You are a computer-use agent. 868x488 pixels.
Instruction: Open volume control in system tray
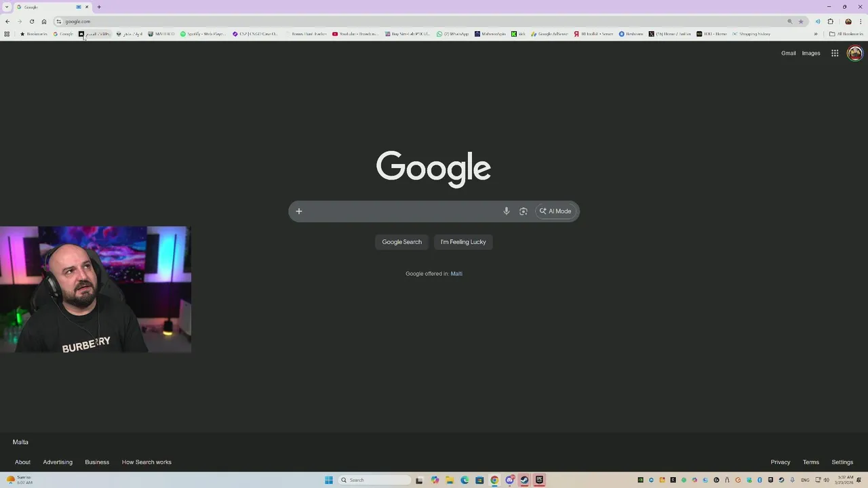point(826,480)
